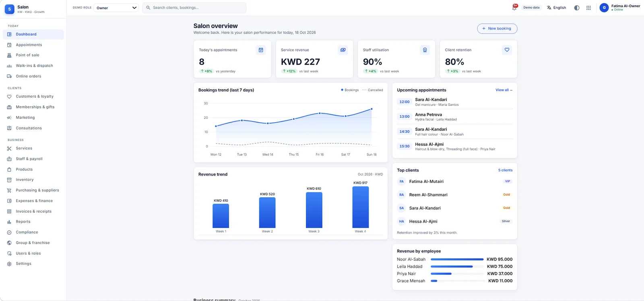This screenshot has width=644, height=301.
Task: Select Inventory in the sidebar
Action: [33, 180]
